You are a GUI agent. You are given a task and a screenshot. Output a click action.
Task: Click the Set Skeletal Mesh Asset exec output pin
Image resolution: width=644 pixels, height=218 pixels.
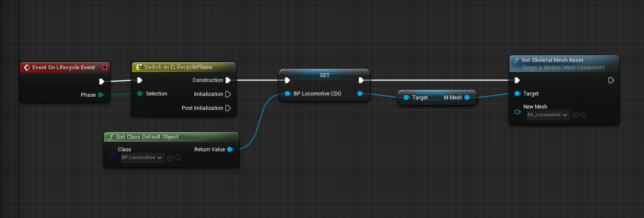[x=611, y=80]
